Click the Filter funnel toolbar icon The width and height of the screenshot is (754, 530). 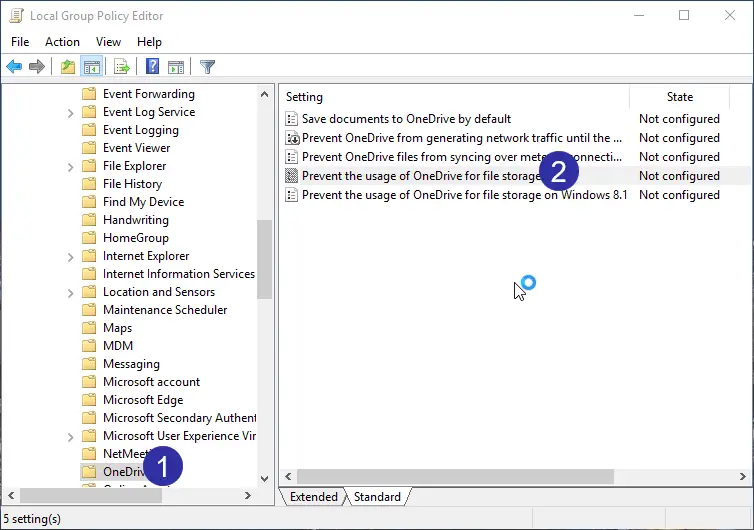tap(207, 66)
